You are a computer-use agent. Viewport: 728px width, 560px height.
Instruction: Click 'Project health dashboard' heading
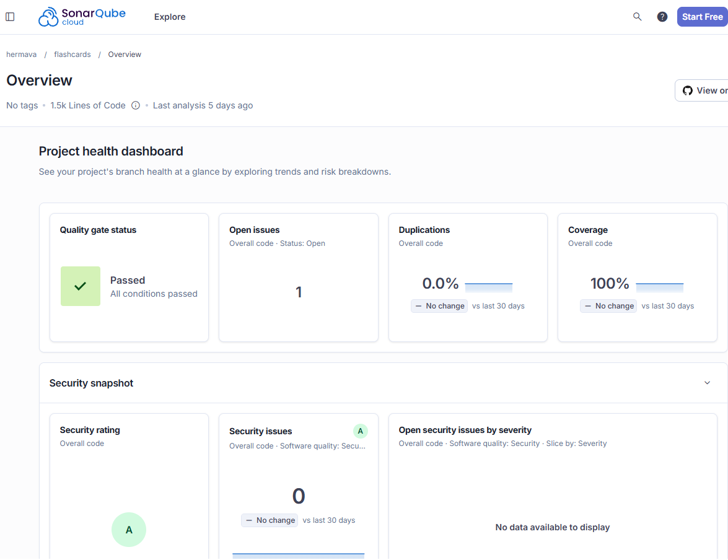(111, 151)
